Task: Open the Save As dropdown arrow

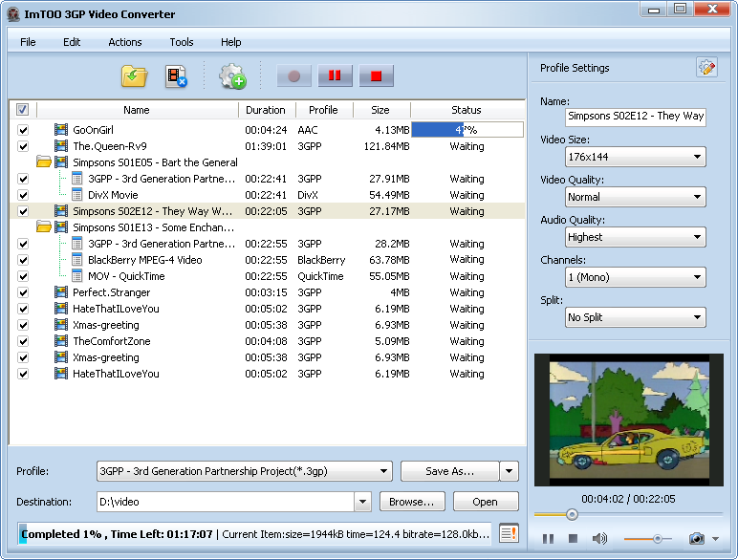Action: pos(509,471)
